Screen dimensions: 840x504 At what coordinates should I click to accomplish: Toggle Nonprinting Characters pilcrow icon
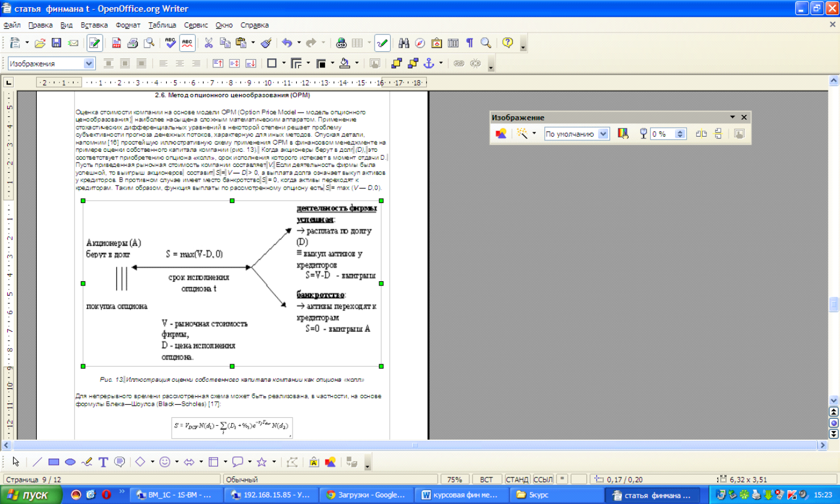point(470,43)
